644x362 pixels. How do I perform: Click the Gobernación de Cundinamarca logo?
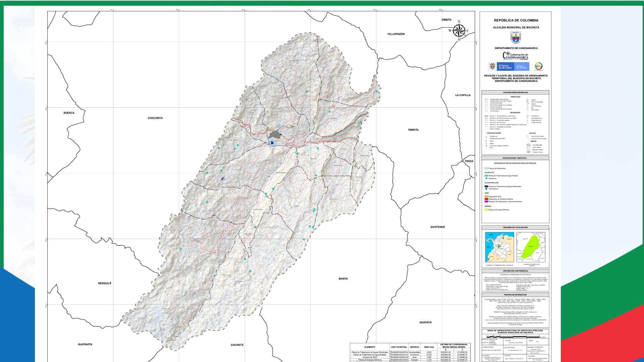(516, 56)
